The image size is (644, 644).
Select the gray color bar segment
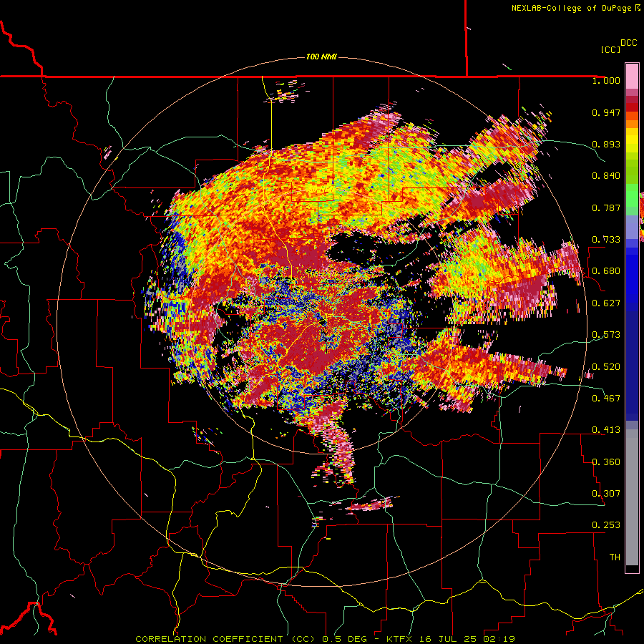(x=632, y=497)
